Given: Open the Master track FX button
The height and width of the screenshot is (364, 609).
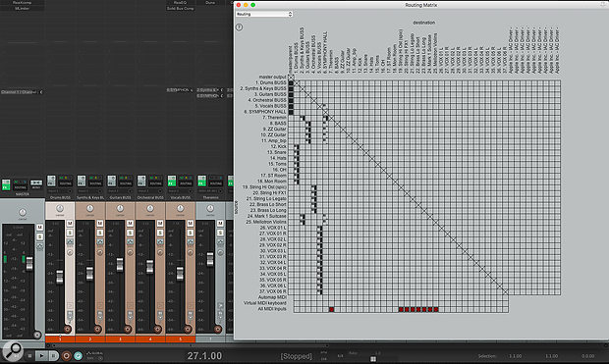Looking at the screenshot, I should (6, 184).
